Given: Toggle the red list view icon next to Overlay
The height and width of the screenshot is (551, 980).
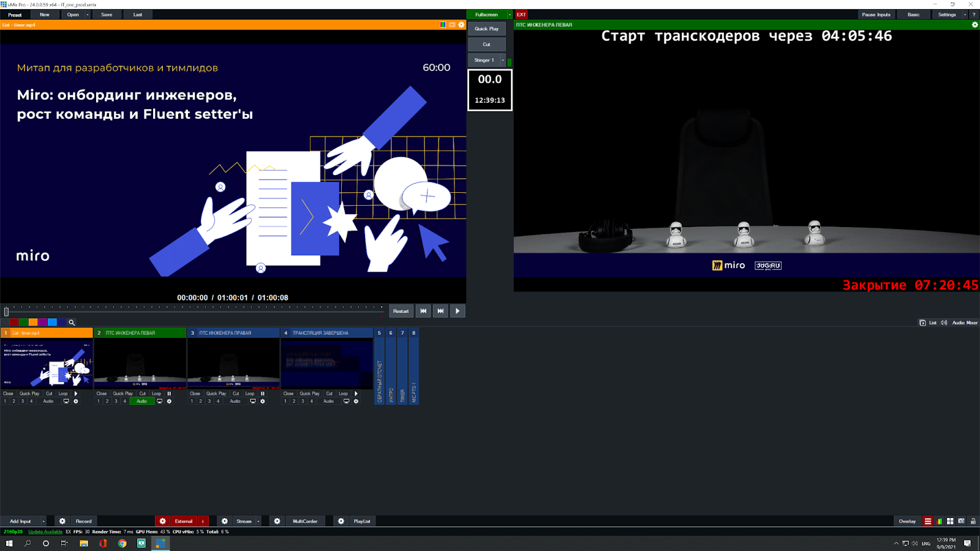Looking at the screenshot, I should click(928, 521).
